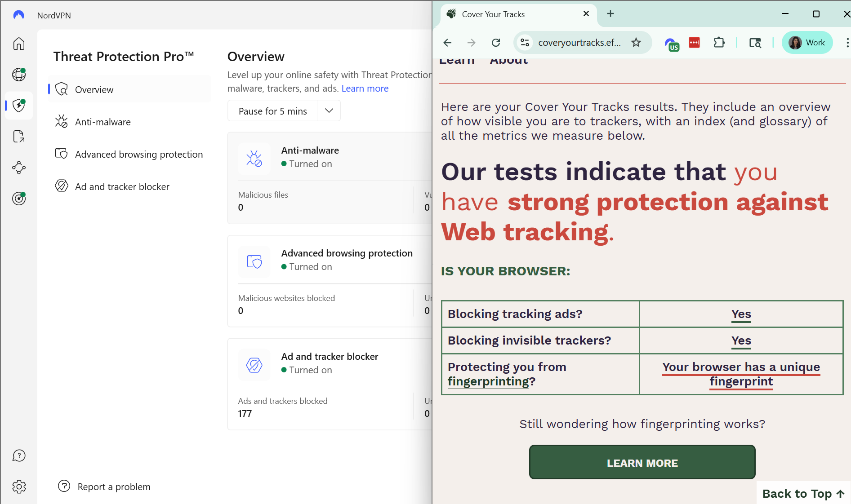Close the Cover Your Tracks tab

[586, 14]
